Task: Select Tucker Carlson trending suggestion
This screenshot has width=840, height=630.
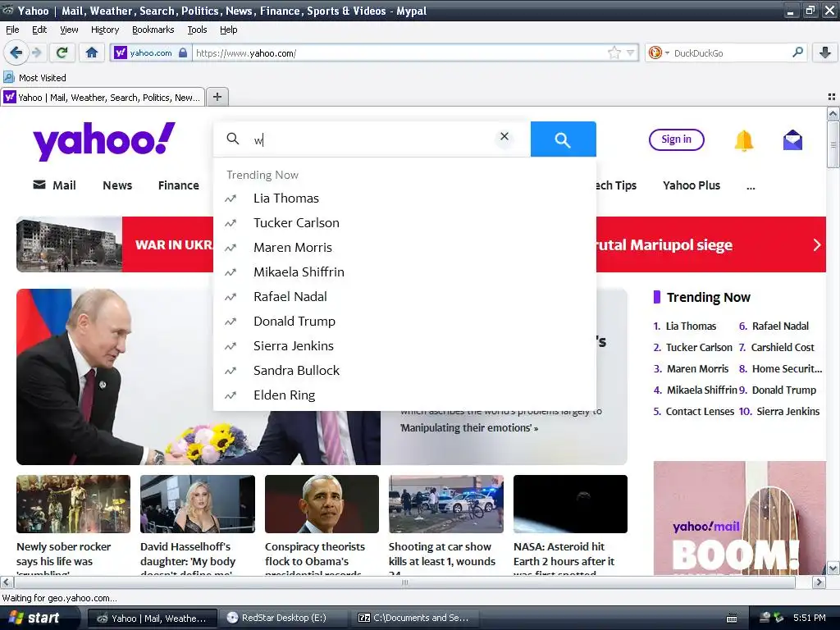Action: [404, 223]
